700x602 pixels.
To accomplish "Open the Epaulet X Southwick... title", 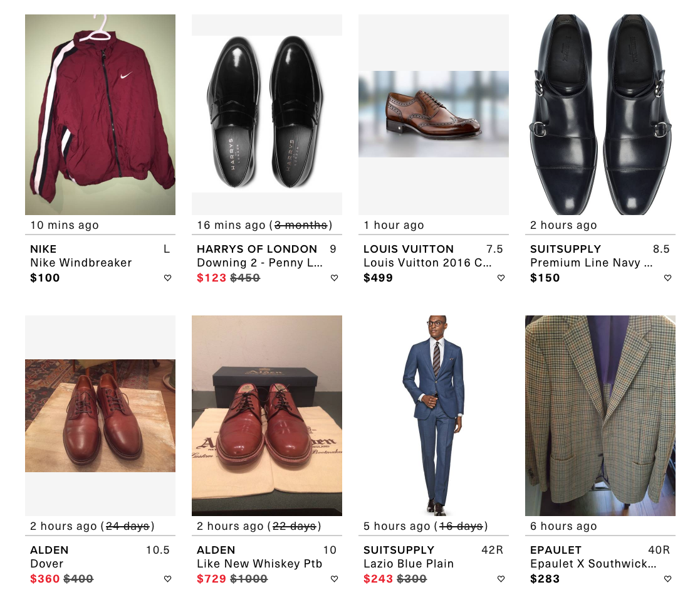I will [x=593, y=564].
